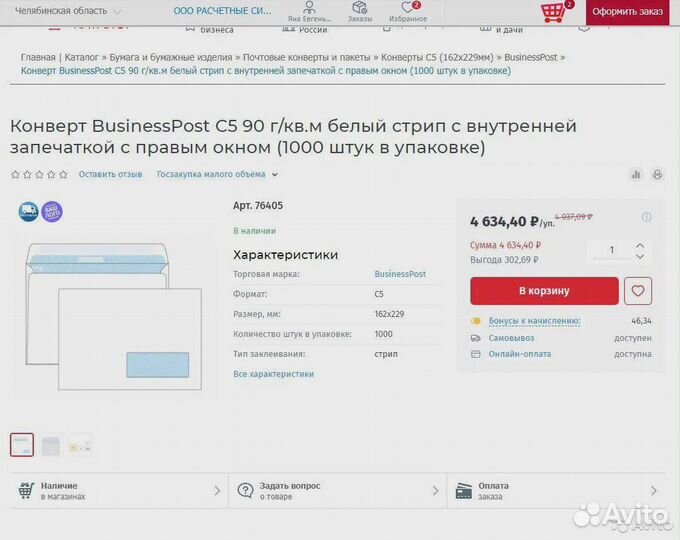Click the Самовывоз link

click(x=511, y=338)
